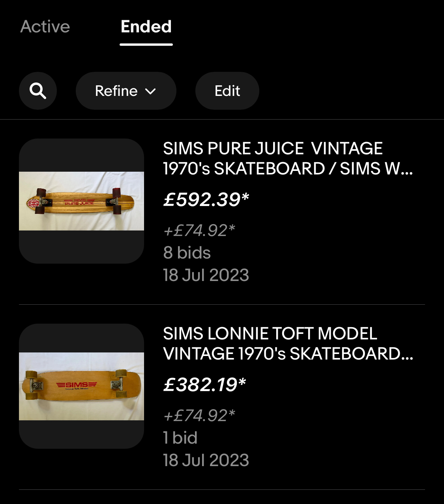Viewport: 444px width, 504px height.
Task: Open the SIMS Pure Juice skateboard thumbnail
Action: [81, 201]
